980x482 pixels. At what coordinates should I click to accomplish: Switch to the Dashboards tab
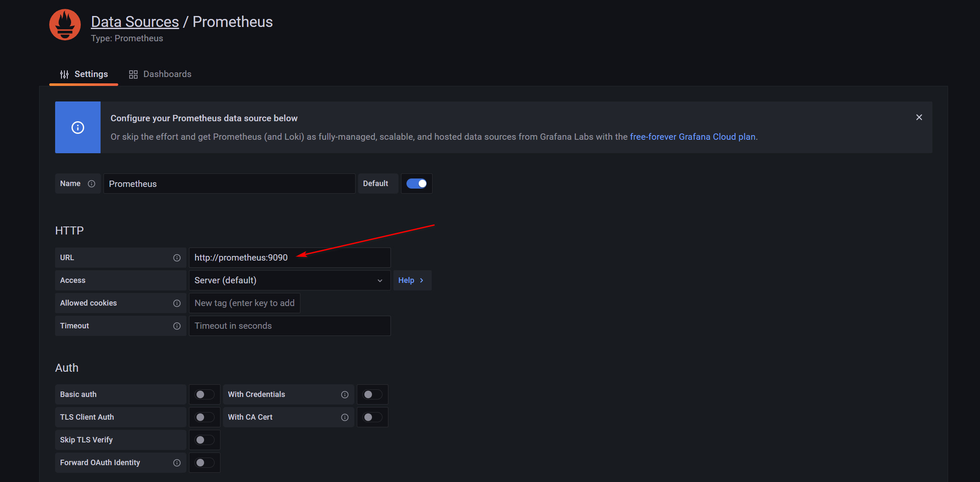pos(160,75)
